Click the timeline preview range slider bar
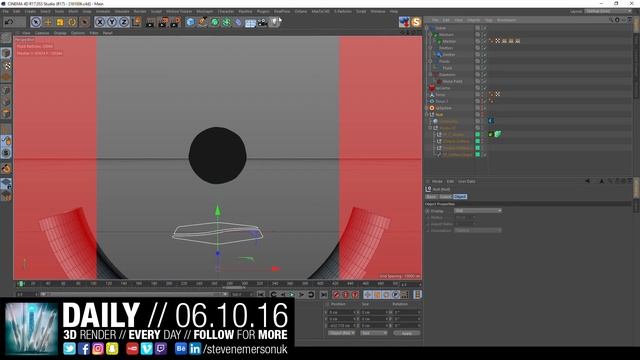Viewport: 640px width, 360px height. pyautogui.click(x=134, y=294)
